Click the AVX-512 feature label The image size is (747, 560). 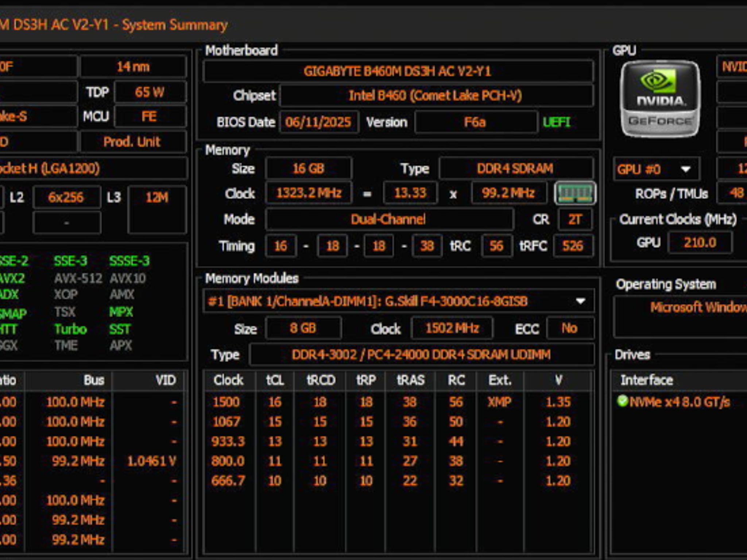78,279
